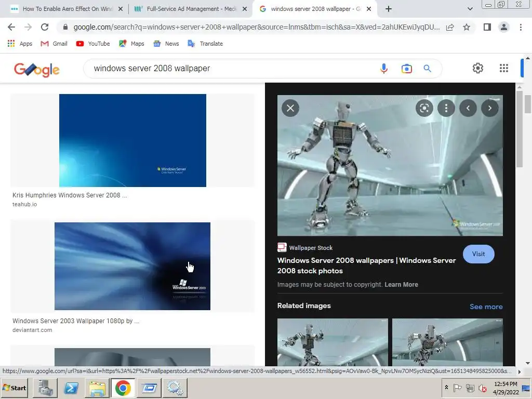Image resolution: width=532 pixels, height=399 pixels.
Task: Open Translate bookmark
Action: [205, 44]
